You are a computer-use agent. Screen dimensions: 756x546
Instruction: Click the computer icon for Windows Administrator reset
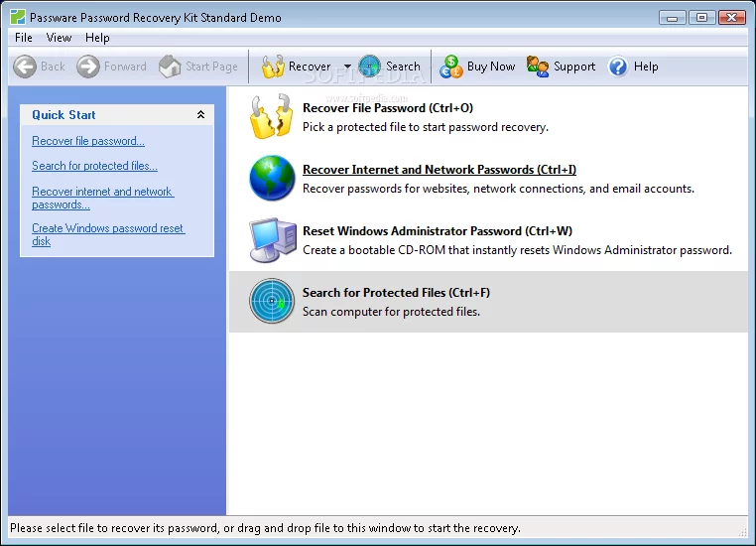(x=273, y=239)
